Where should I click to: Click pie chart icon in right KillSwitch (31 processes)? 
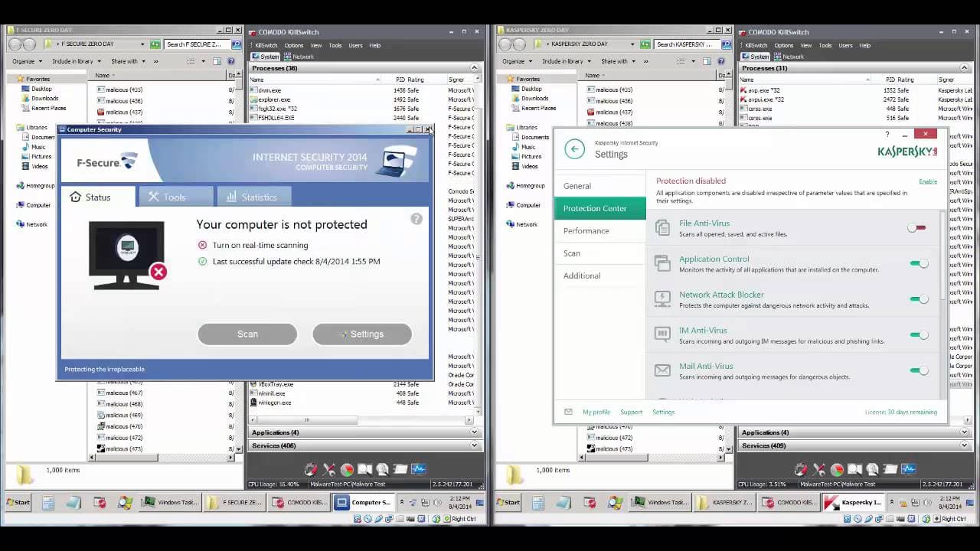(x=837, y=469)
